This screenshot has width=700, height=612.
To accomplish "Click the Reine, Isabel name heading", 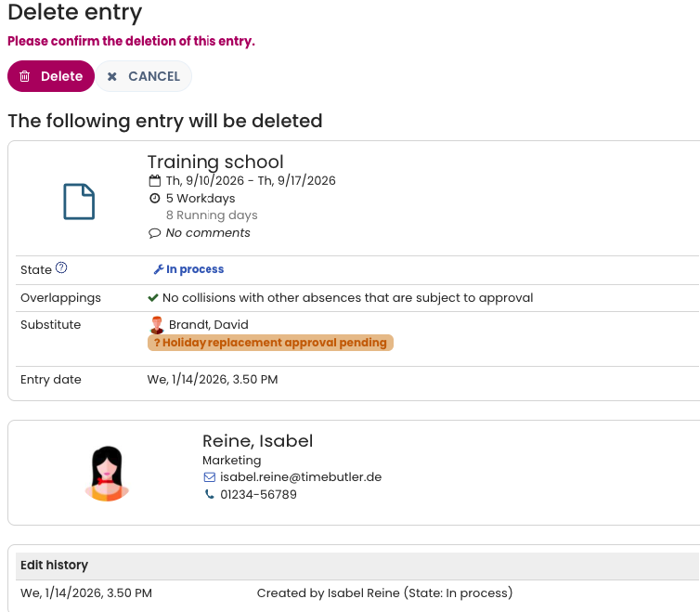I will pos(257,441).
